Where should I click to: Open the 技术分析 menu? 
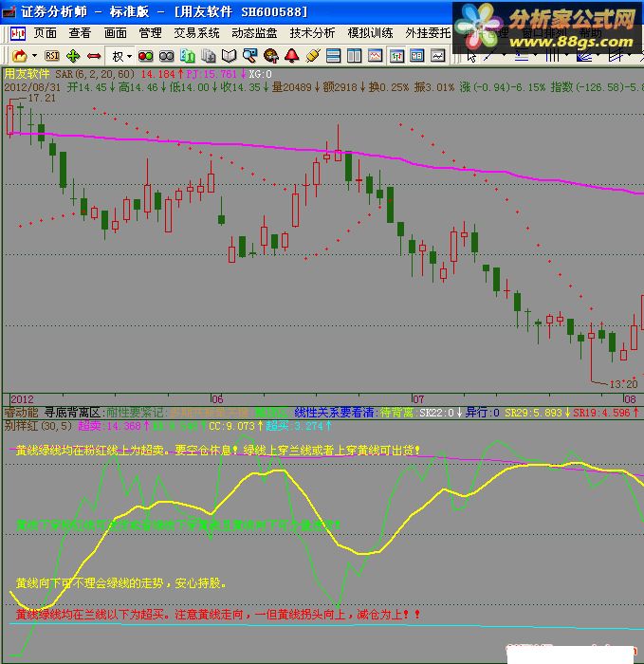pyautogui.click(x=312, y=33)
